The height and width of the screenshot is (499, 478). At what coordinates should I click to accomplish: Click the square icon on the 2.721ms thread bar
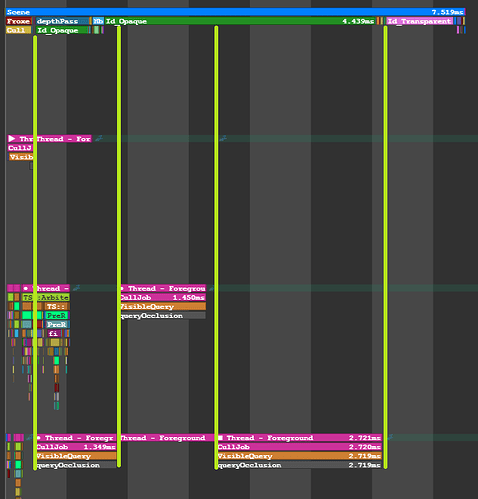pyautogui.click(x=220, y=438)
